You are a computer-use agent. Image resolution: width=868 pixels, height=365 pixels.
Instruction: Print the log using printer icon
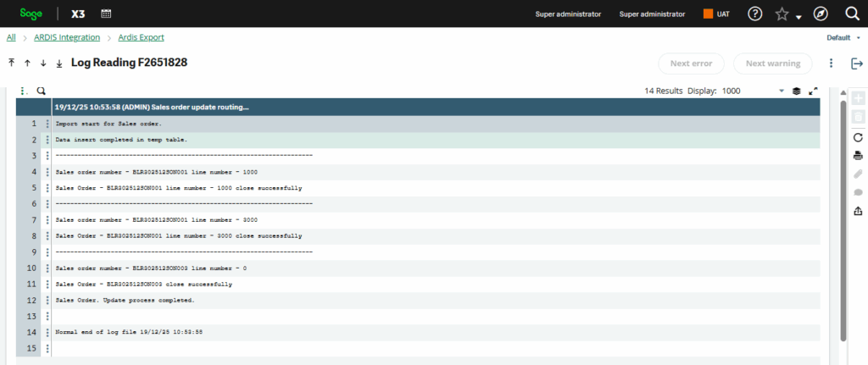[x=857, y=156]
